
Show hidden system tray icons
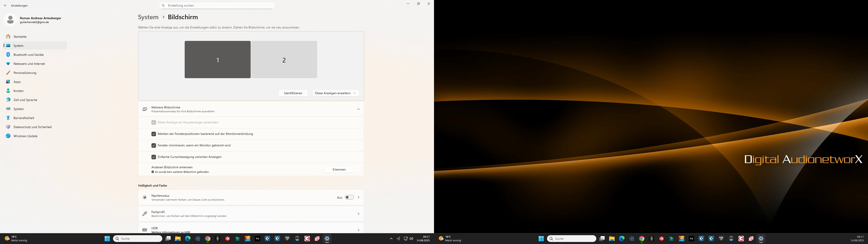point(391,239)
